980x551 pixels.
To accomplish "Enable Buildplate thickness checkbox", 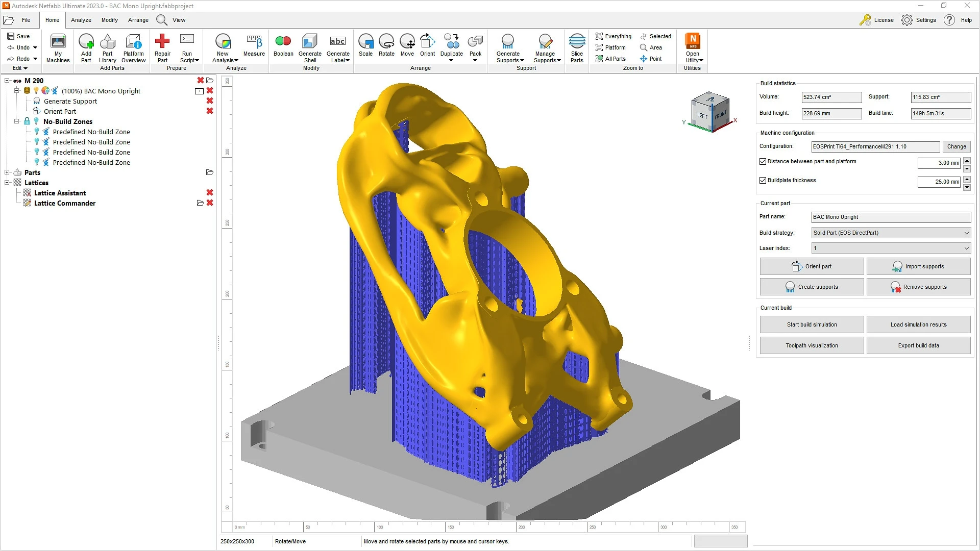I will (763, 180).
